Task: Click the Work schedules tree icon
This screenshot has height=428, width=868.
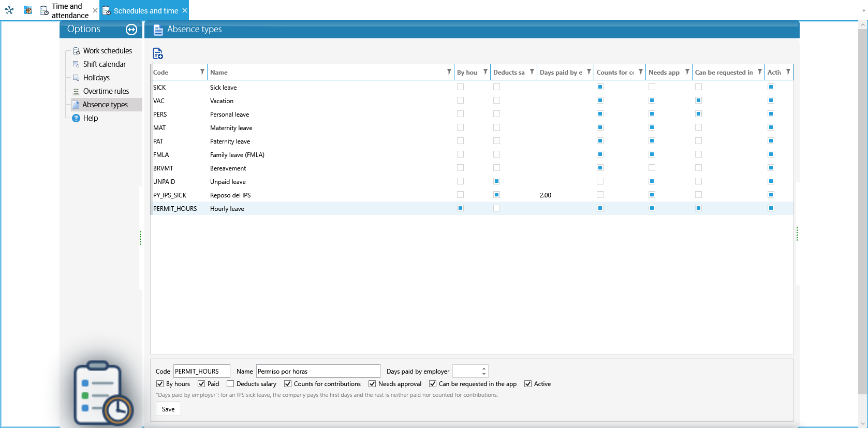Action: click(x=76, y=51)
